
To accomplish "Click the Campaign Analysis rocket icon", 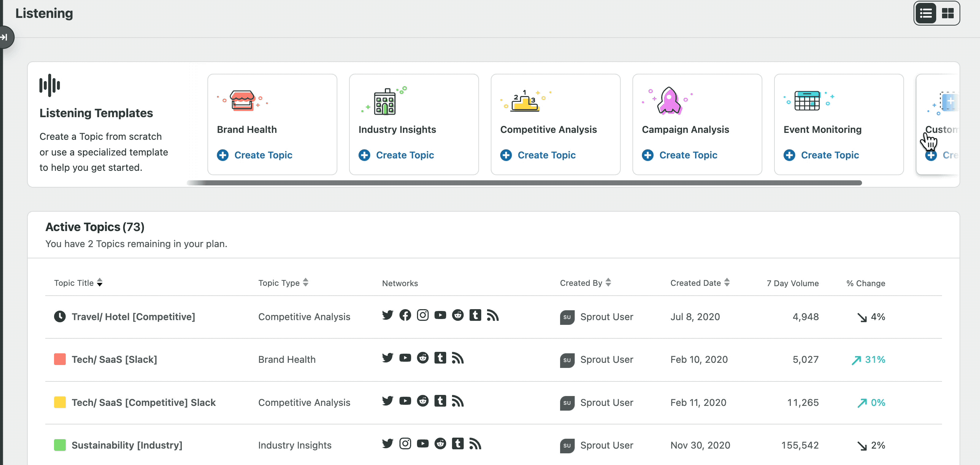I will pos(669,101).
